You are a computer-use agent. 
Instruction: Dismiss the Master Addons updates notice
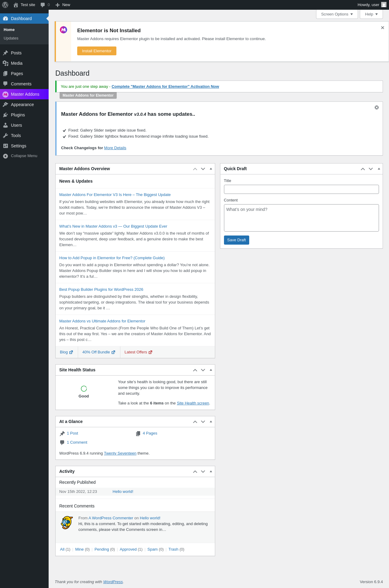click(377, 108)
